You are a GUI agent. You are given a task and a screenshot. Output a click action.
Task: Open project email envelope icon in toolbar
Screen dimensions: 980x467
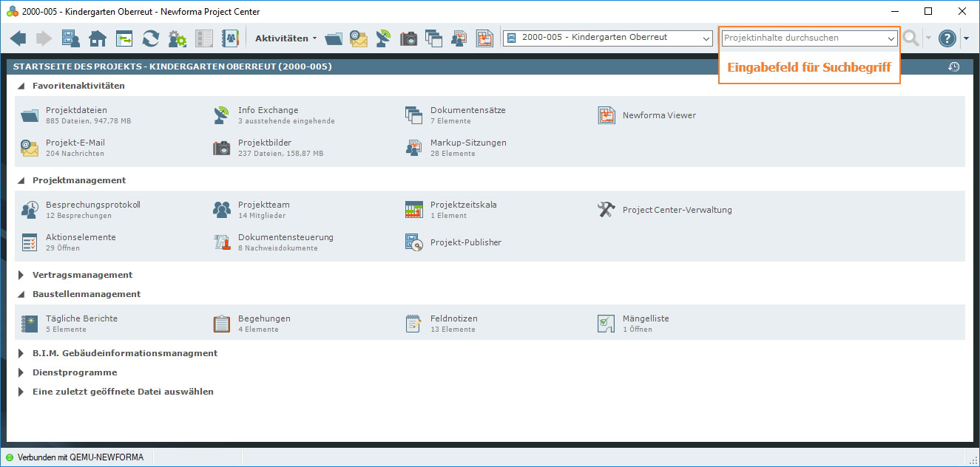tap(359, 38)
